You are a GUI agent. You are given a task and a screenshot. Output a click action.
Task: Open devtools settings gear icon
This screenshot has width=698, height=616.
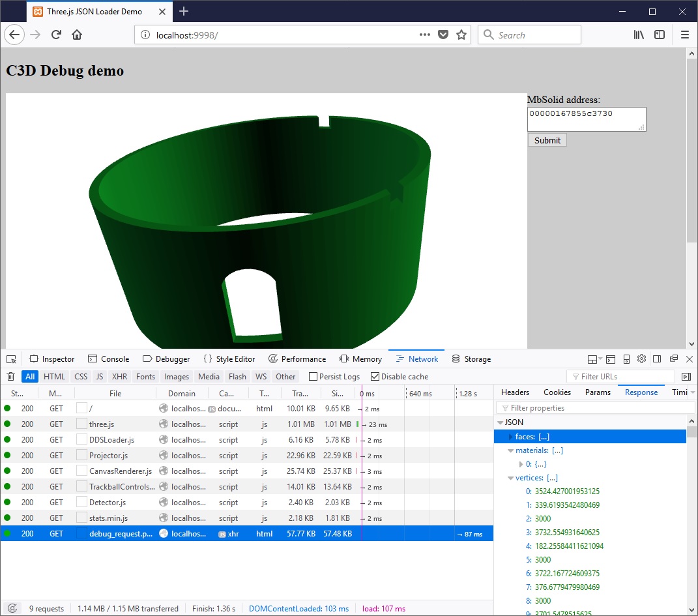coord(641,359)
